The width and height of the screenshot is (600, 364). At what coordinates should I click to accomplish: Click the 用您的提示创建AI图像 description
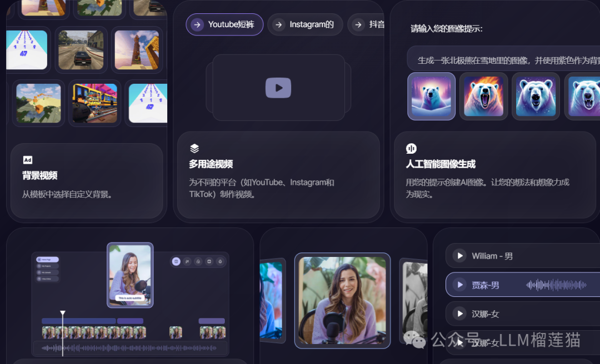click(x=488, y=188)
